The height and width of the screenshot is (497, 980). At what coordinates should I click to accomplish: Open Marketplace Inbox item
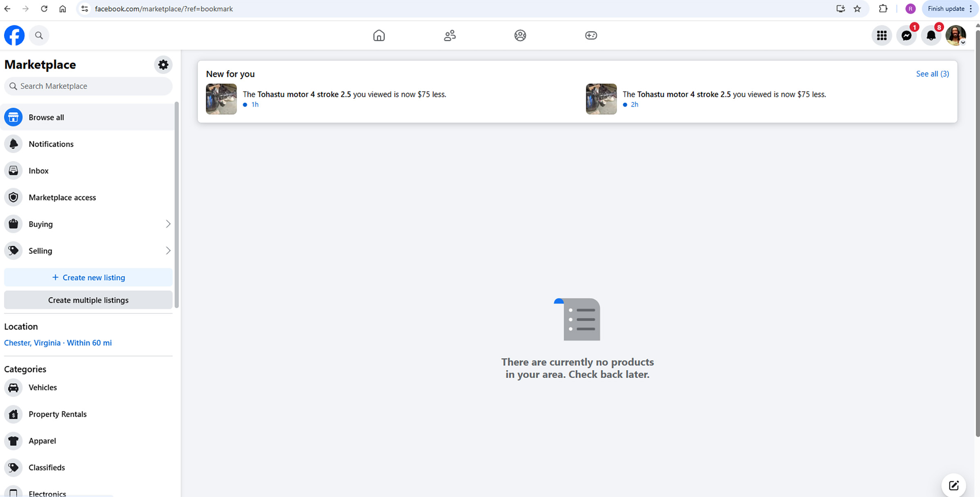point(88,171)
